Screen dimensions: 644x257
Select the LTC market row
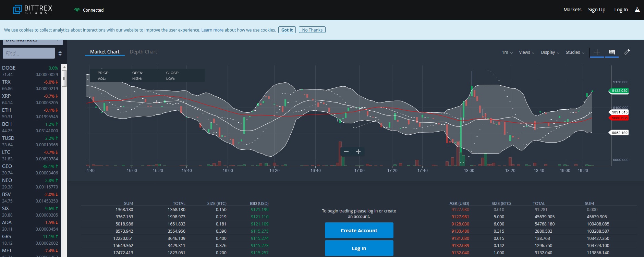coord(30,156)
